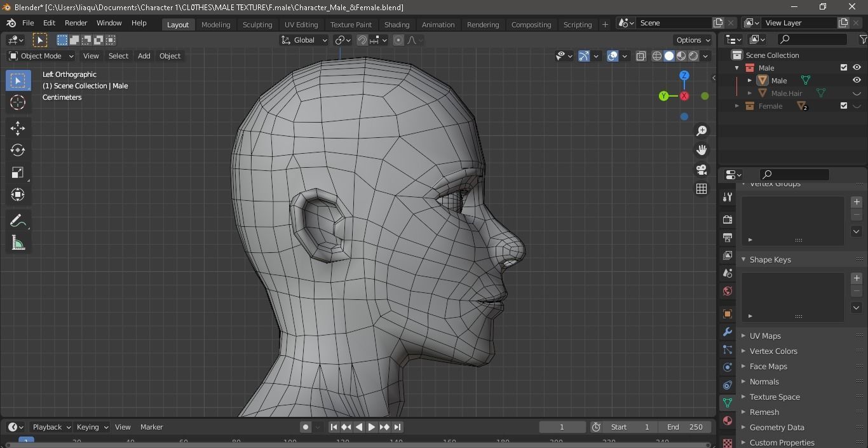This screenshot has height=448, width=868.
Task: Open the Render properties tab
Action: (x=728, y=219)
